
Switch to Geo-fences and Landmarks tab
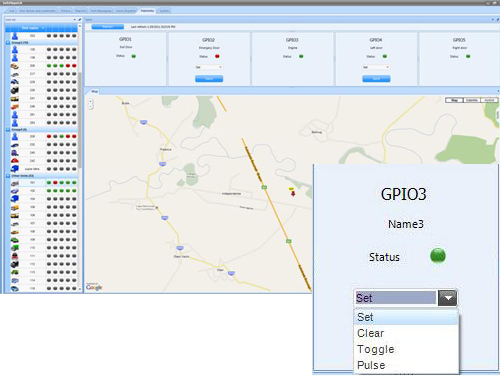[37, 11]
